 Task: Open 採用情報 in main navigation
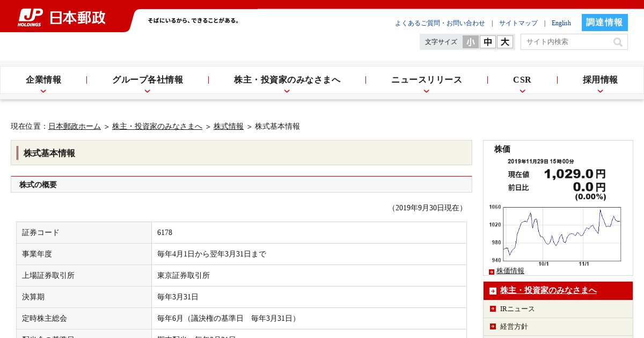pos(601,80)
